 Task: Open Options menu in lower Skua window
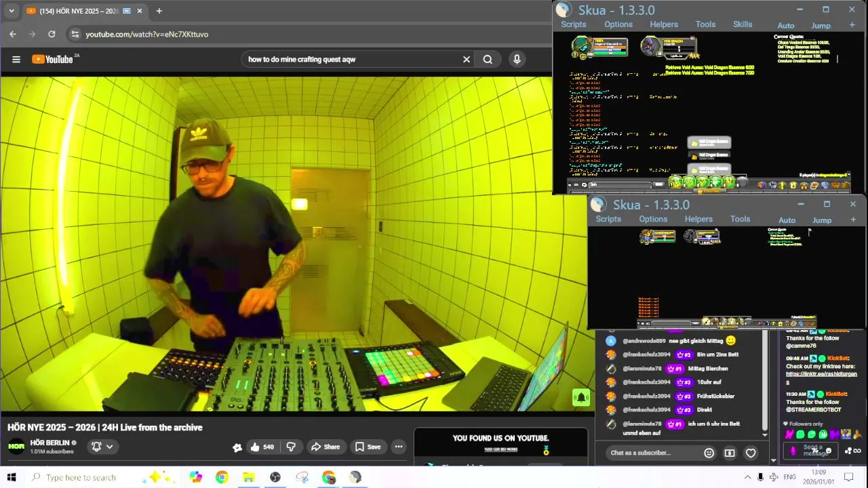tap(653, 219)
